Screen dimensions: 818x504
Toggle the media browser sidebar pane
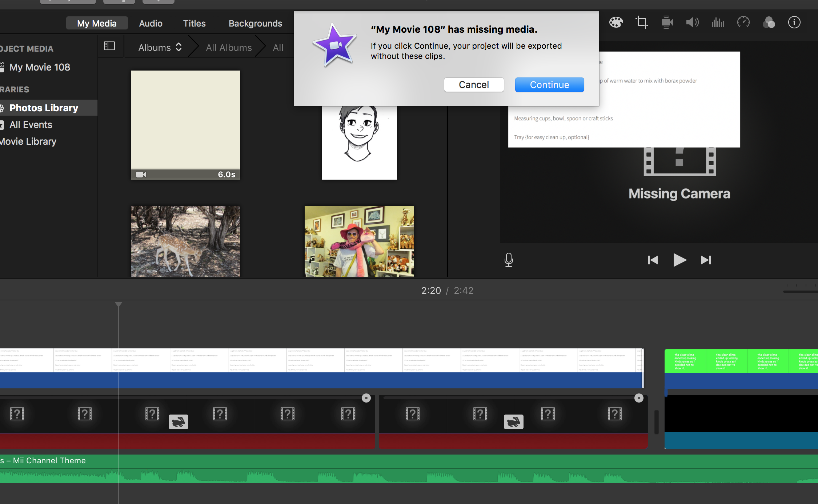pos(109,46)
